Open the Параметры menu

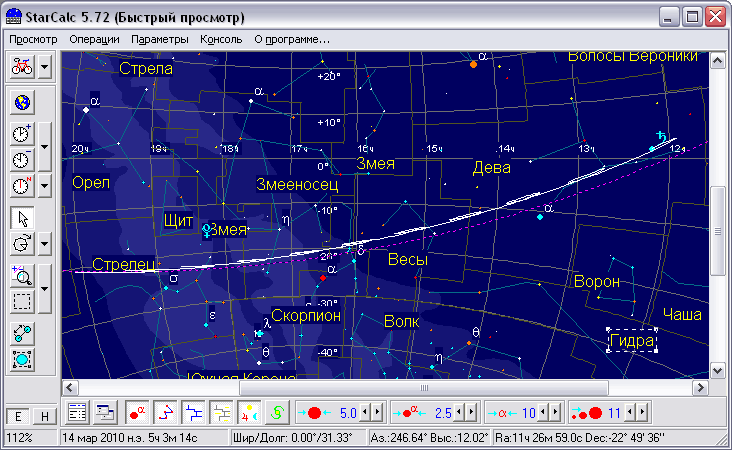(160, 40)
